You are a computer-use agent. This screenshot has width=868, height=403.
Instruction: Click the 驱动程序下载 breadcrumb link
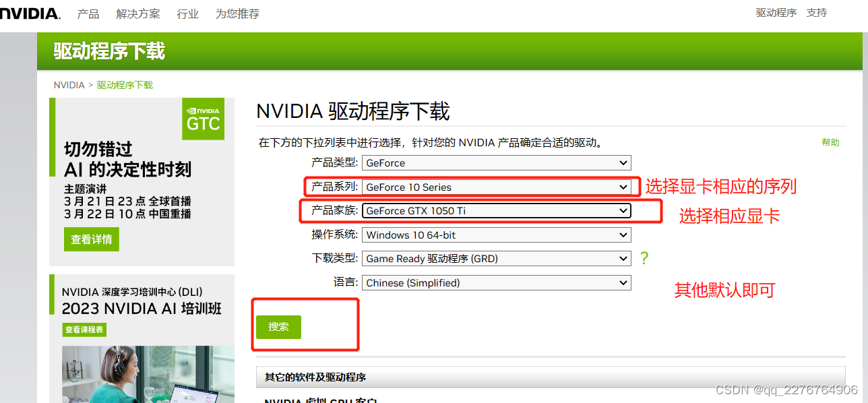point(125,85)
